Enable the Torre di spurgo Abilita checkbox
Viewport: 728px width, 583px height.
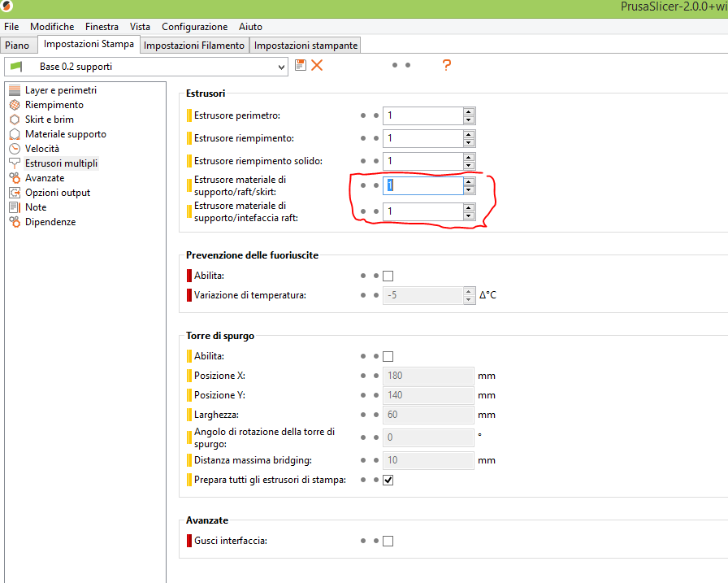pyautogui.click(x=388, y=356)
